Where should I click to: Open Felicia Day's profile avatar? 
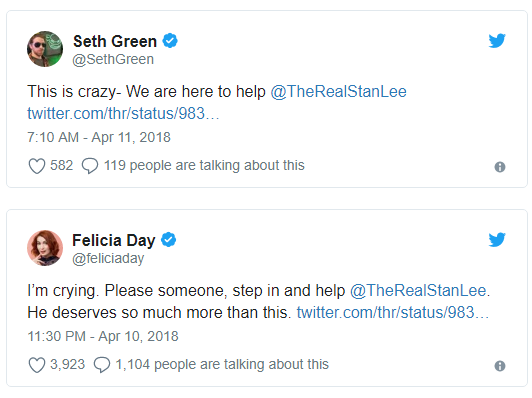[45, 248]
